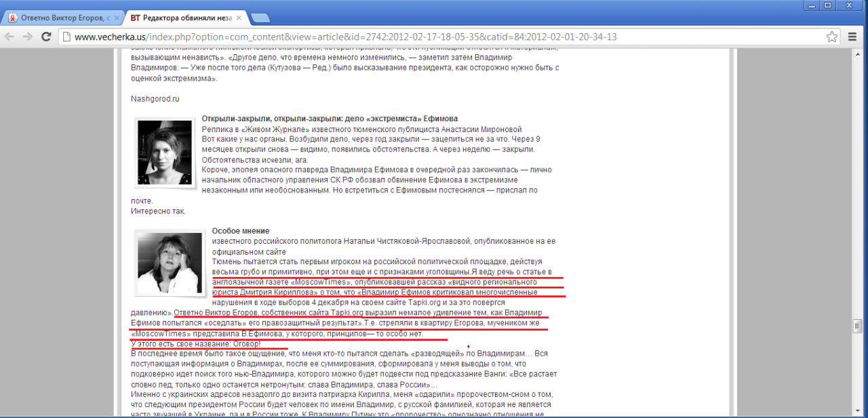Image resolution: width=868 pixels, height=418 pixels.
Task: Click the 'Nashgorod.ru' source line
Action: [x=155, y=99]
